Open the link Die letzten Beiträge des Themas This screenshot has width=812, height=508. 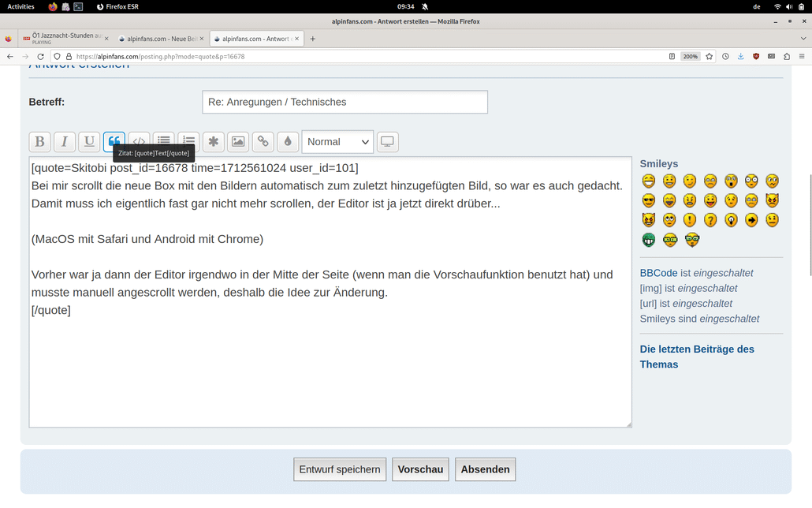tap(697, 357)
